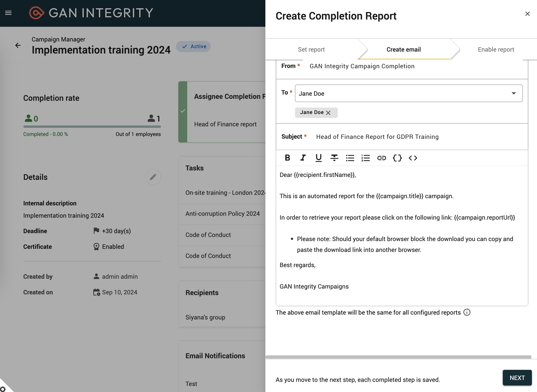This screenshot has height=392, width=537.
Task: Insert a bulleted list
Action: [x=350, y=158]
